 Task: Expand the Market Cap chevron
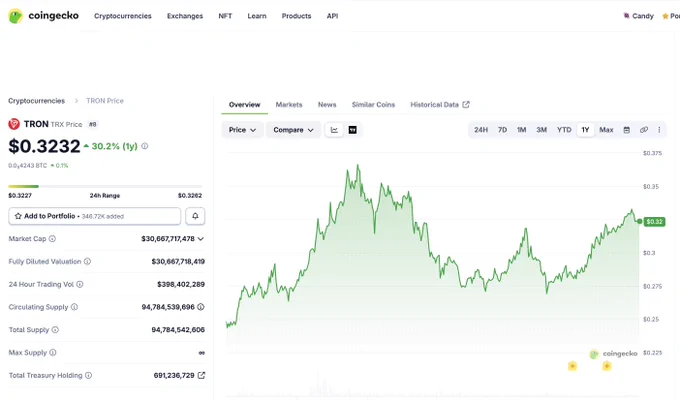click(x=201, y=239)
